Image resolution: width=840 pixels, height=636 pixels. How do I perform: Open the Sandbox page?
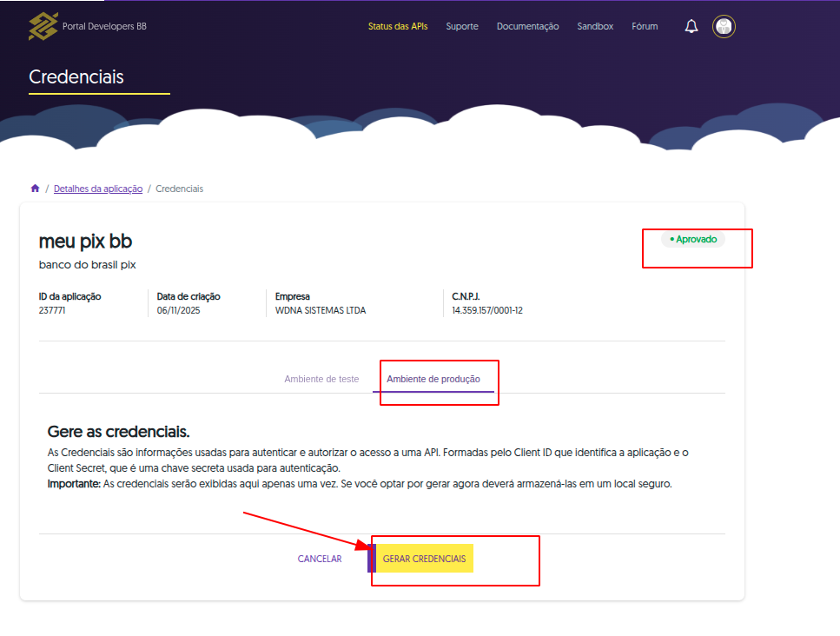(595, 27)
